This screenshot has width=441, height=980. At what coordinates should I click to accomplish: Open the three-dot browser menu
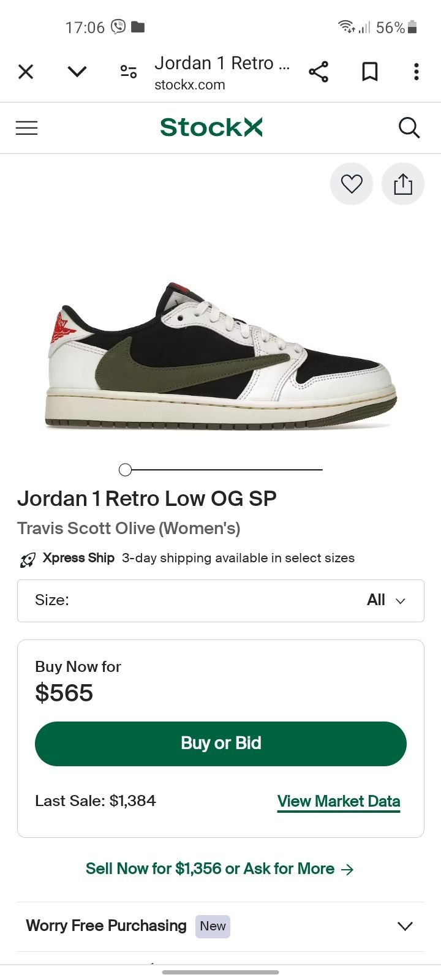click(x=417, y=72)
